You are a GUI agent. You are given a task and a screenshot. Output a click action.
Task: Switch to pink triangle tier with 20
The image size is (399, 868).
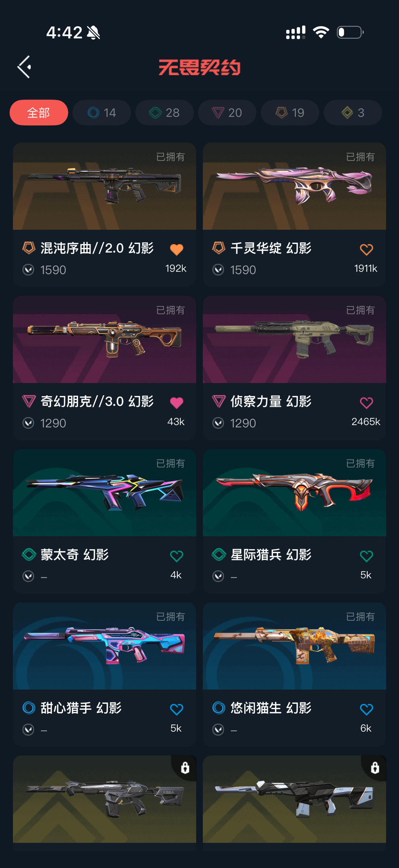click(227, 112)
